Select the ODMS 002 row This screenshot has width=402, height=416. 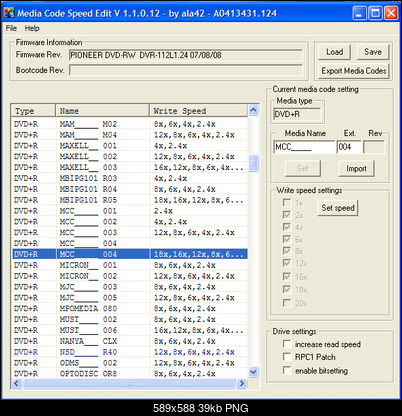click(x=130, y=363)
